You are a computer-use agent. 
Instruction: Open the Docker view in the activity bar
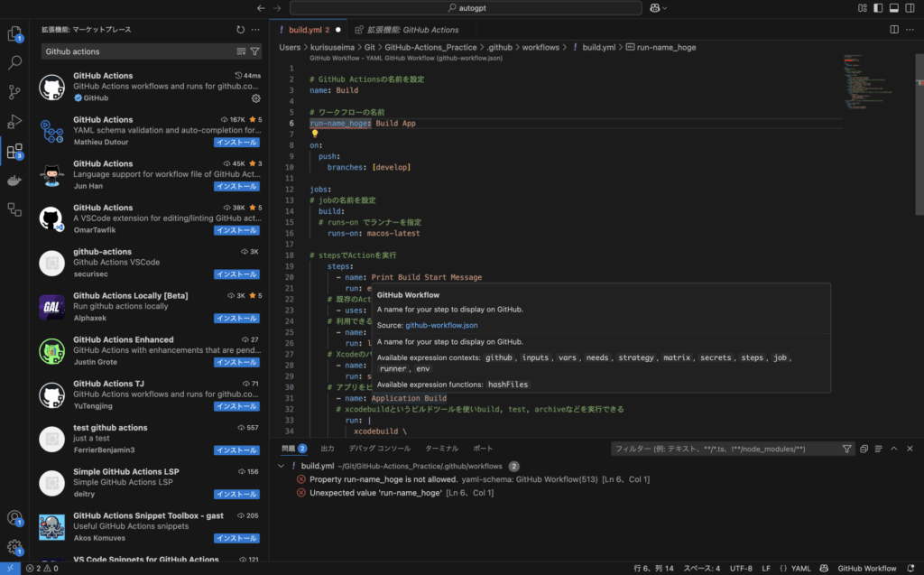(x=14, y=181)
